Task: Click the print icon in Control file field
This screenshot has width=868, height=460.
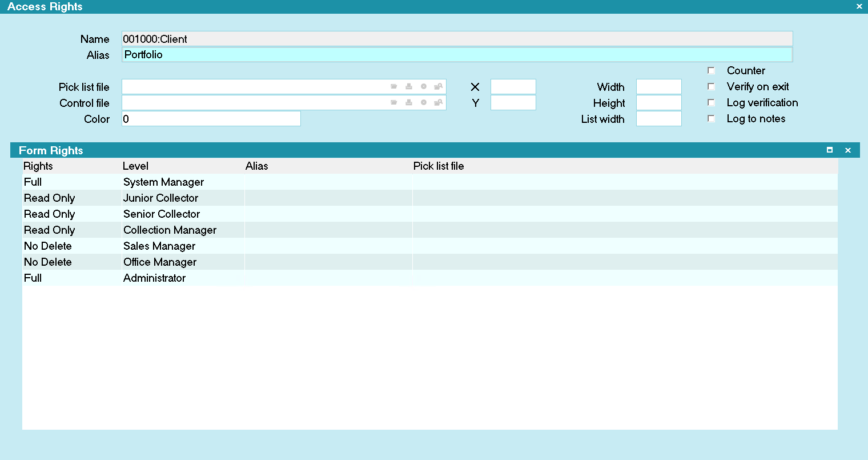Action: [409, 103]
